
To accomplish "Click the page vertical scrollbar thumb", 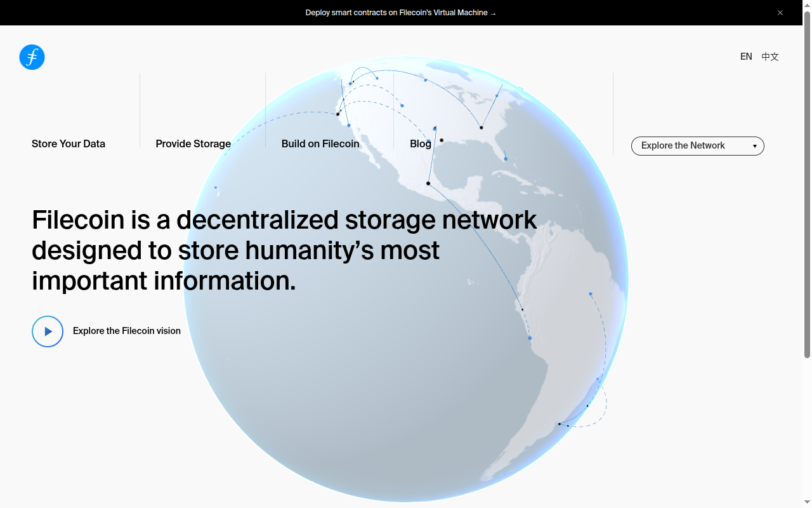I will click(807, 184).
